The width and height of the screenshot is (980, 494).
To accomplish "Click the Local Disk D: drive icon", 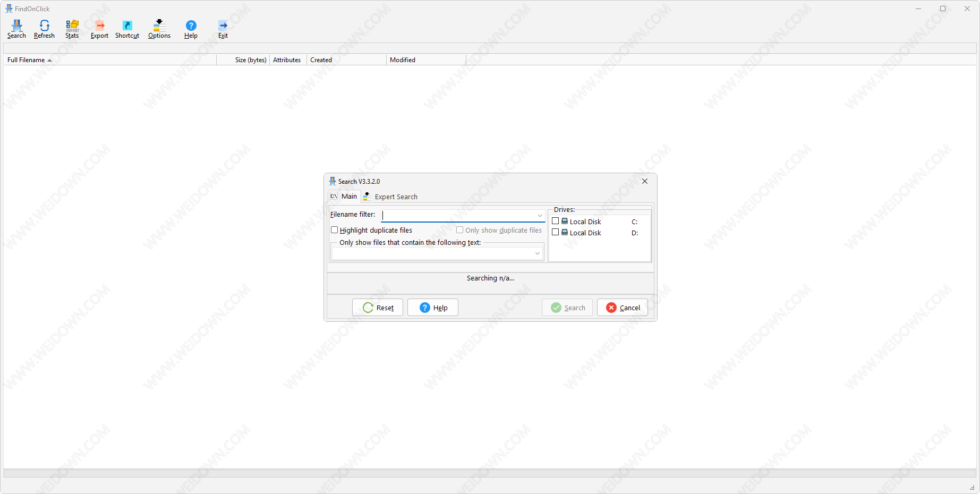I will [x=565, y=232].
